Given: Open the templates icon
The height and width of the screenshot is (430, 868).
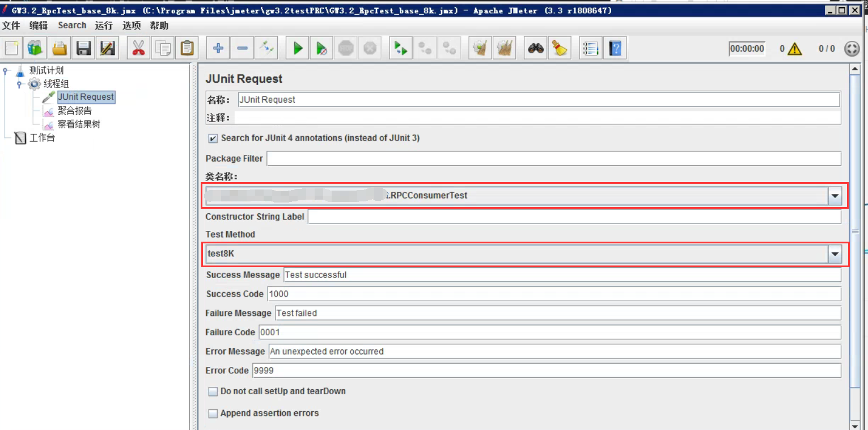Looking at the screenshot, I should click(36, 49).
